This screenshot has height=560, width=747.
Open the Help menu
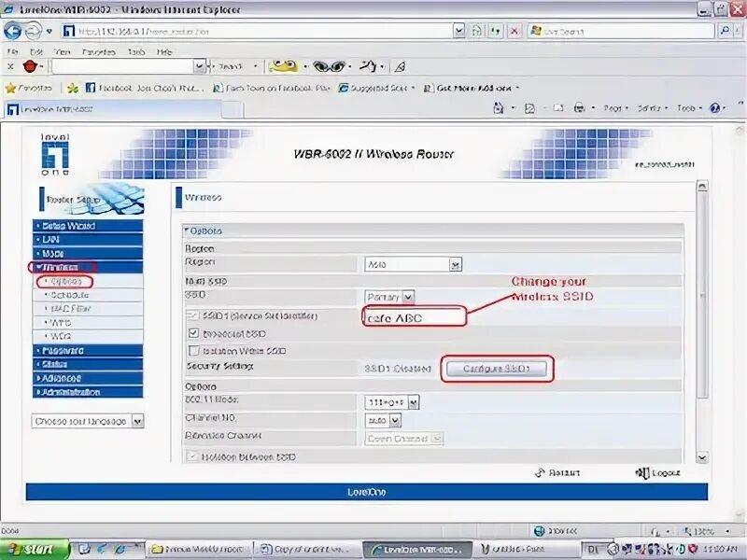click(x=164, y=51)
